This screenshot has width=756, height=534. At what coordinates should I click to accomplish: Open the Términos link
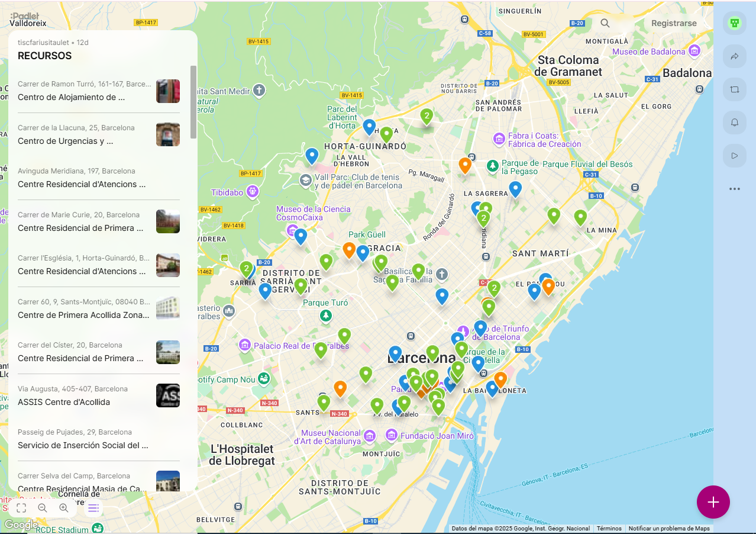pyautogui.click(x=609, y=529)
